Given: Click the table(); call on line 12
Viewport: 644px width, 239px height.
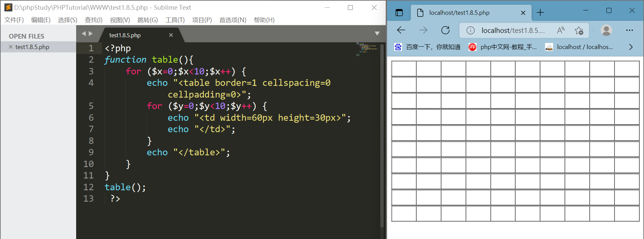Looking at the screenshot, I should tap(125, 187).
